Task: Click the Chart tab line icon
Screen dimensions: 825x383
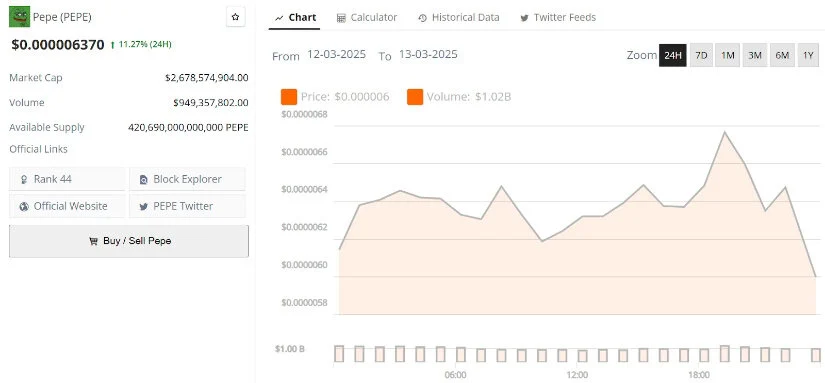Action: pos(279,18)
